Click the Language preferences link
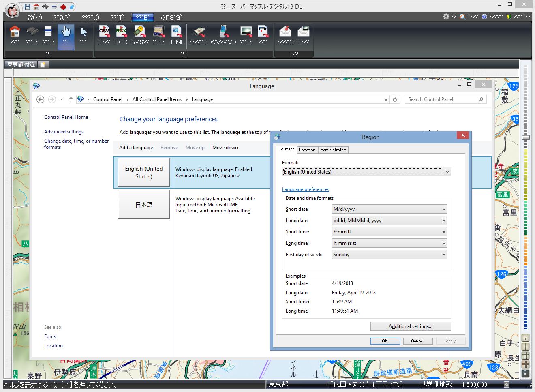Screen dimensions: 535x392 tap(306, 189)
